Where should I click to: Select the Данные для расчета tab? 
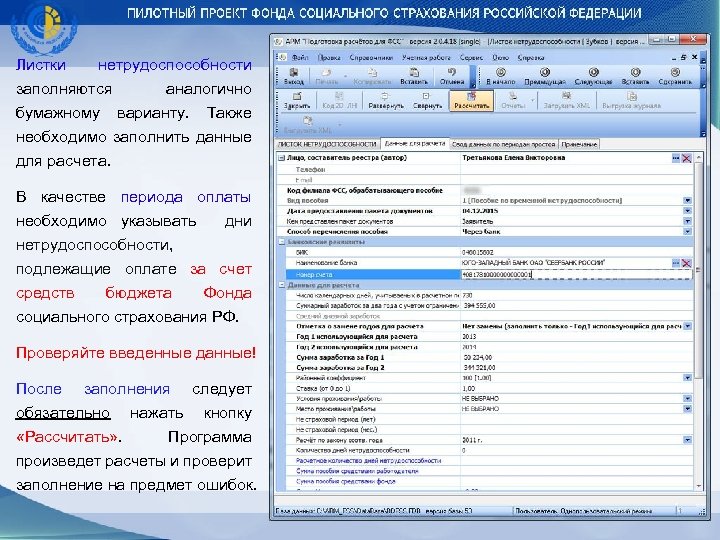coord(415,143)
